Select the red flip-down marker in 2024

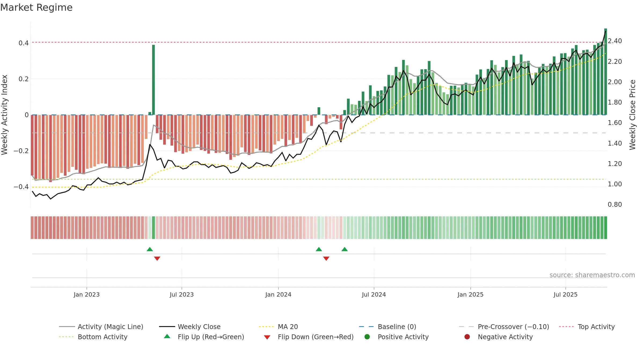coord(326,258)
